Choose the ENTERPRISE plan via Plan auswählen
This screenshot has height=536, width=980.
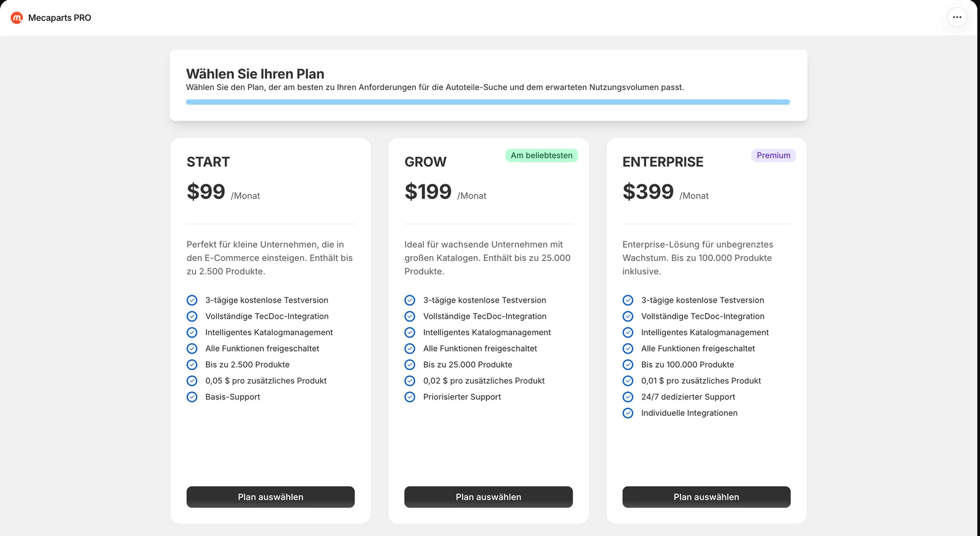point(706,497)
